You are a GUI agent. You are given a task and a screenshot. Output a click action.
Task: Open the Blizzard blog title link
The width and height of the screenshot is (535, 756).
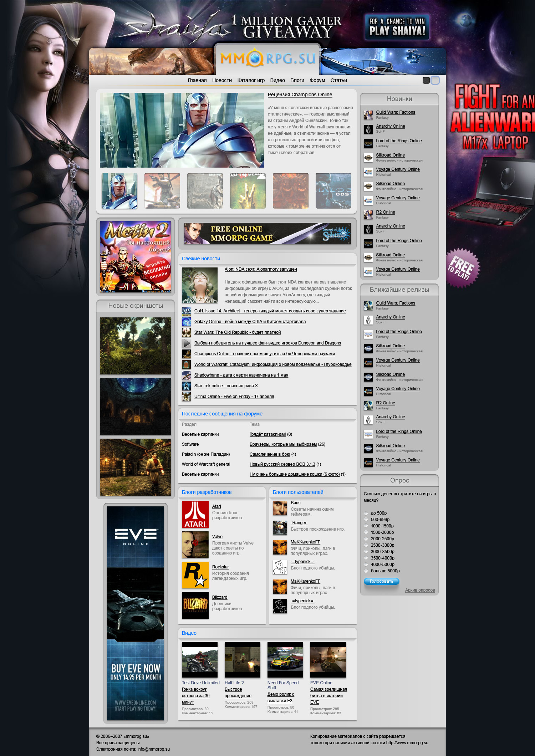220,597
